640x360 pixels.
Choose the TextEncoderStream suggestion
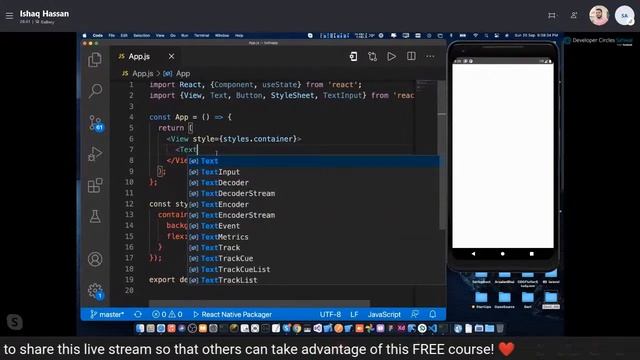pos(313,215)
